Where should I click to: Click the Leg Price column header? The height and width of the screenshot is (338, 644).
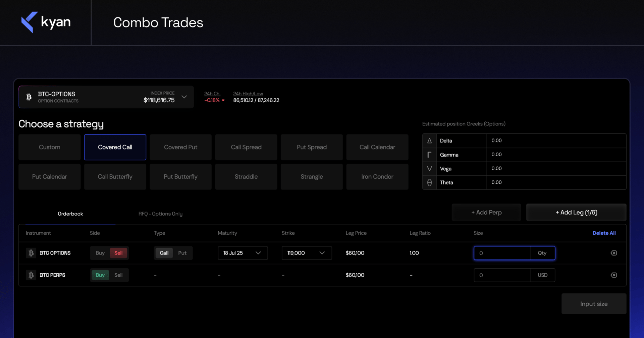pos(356,233)
